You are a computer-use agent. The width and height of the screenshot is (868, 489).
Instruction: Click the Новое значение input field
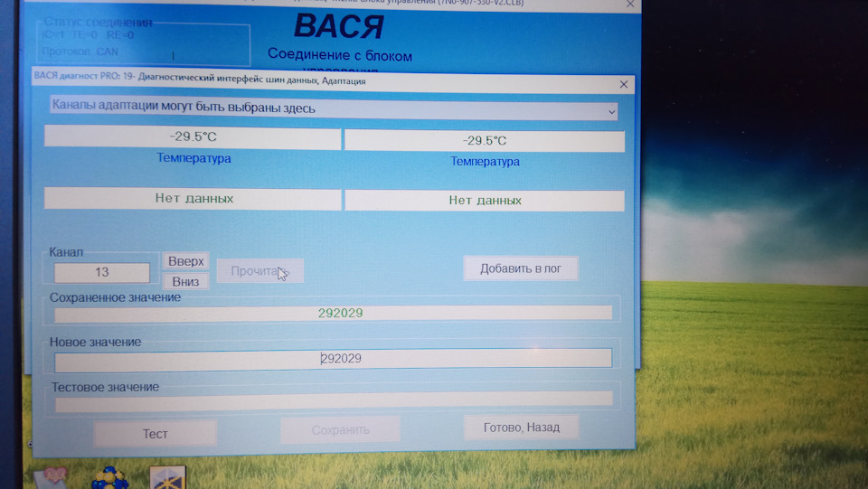[334, 359]
